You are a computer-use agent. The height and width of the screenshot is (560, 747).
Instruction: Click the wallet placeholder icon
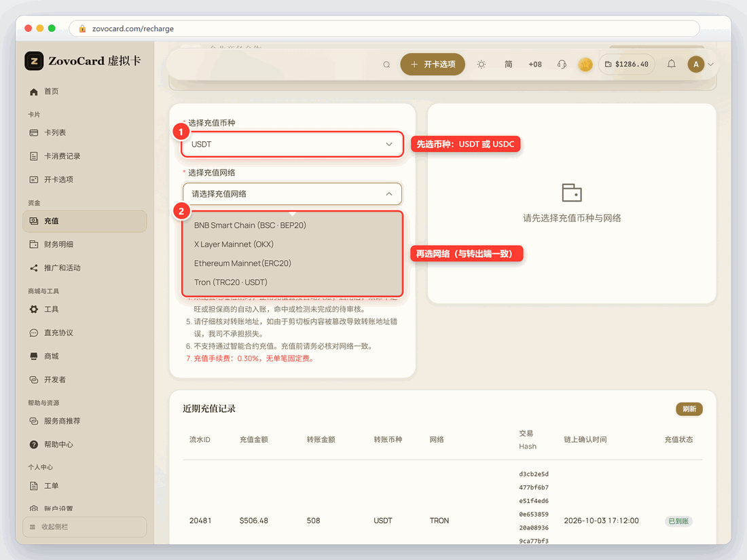point(572,193)
